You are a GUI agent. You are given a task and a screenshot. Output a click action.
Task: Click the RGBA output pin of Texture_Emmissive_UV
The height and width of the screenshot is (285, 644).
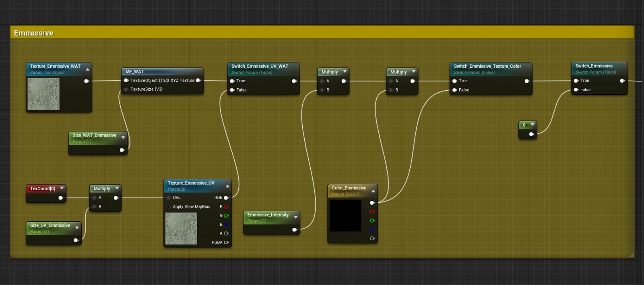click(x=226, y=242)
